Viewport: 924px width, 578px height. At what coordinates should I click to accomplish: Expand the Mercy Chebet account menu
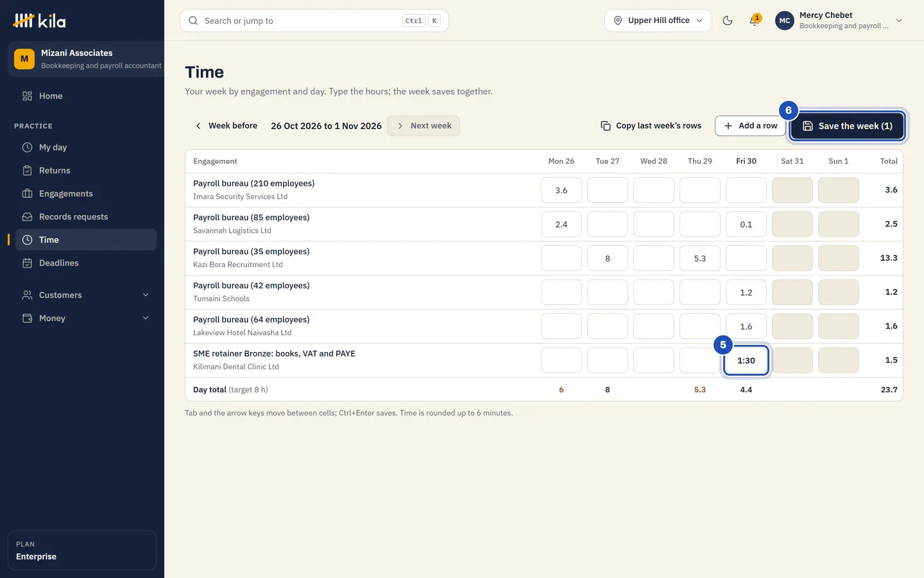point(841,21)
